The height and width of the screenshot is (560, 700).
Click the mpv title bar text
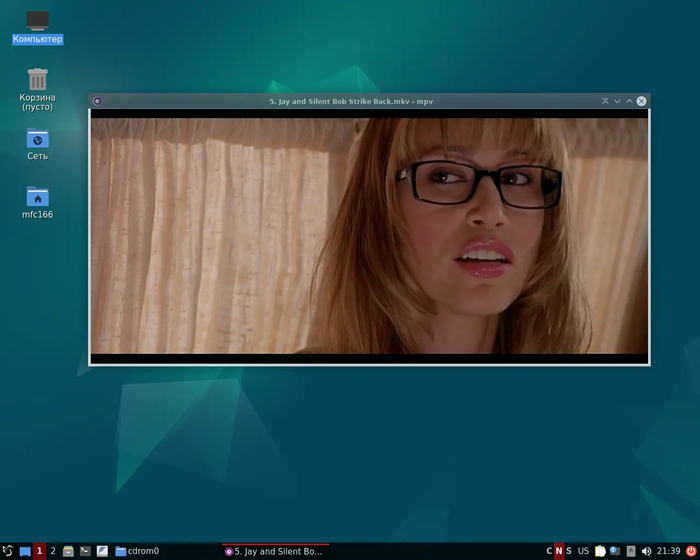(x=351, y=101)
